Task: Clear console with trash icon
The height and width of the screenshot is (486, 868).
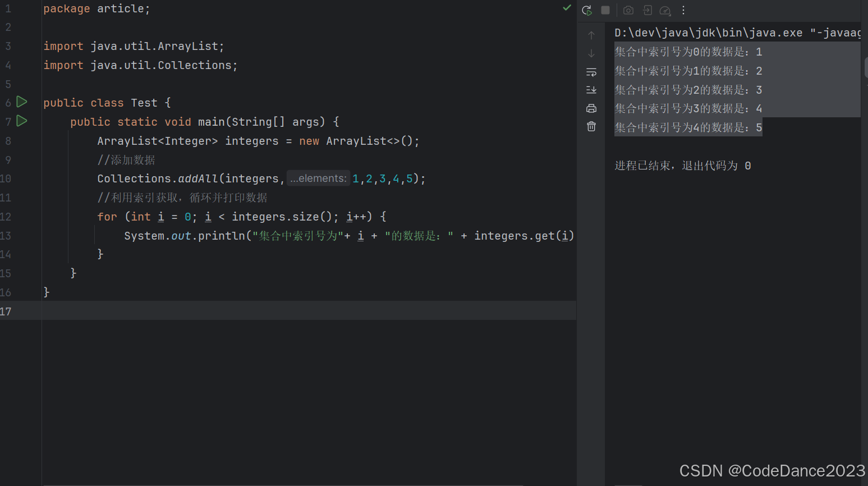Action: [x=591, y=126]
